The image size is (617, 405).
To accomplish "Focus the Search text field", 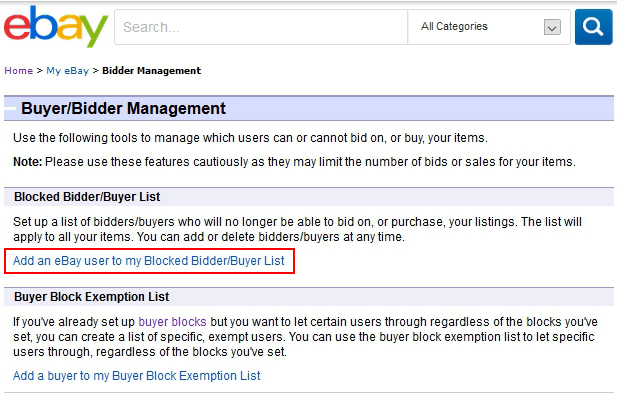I will 261,27.
